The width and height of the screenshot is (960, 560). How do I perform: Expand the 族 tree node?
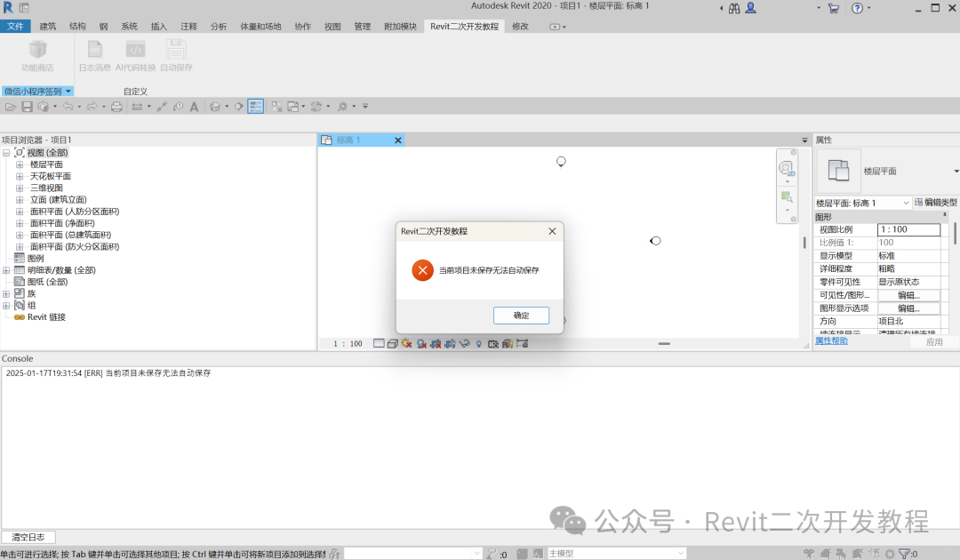click(x=6, y=293)
